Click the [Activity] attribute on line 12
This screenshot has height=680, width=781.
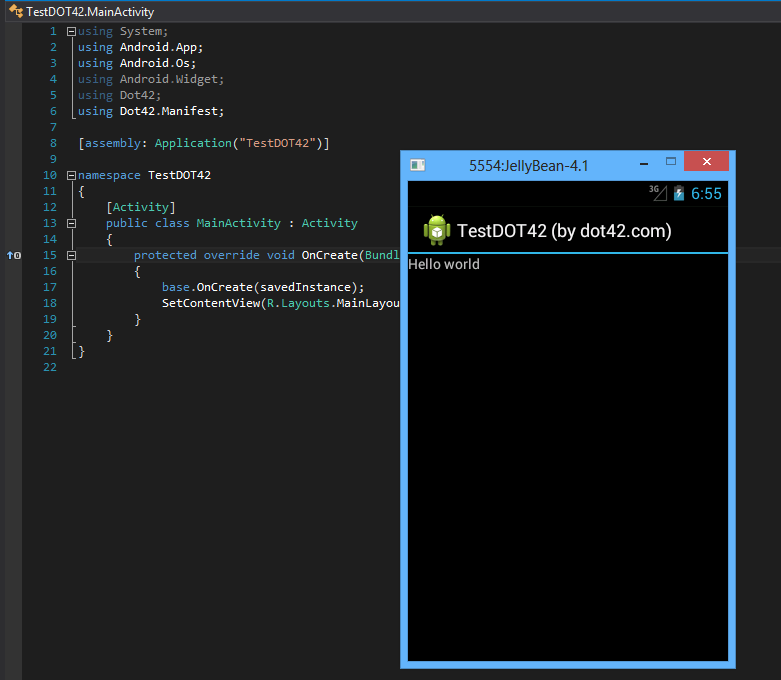pos(140,207)
